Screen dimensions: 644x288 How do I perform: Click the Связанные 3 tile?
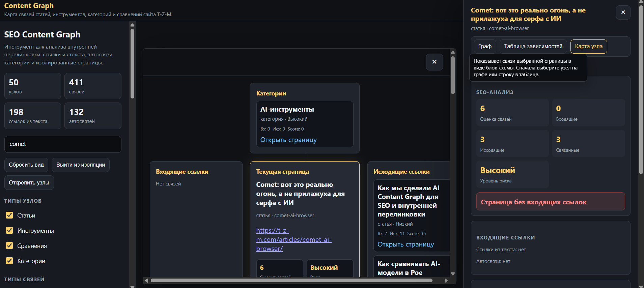pos(588,144)
